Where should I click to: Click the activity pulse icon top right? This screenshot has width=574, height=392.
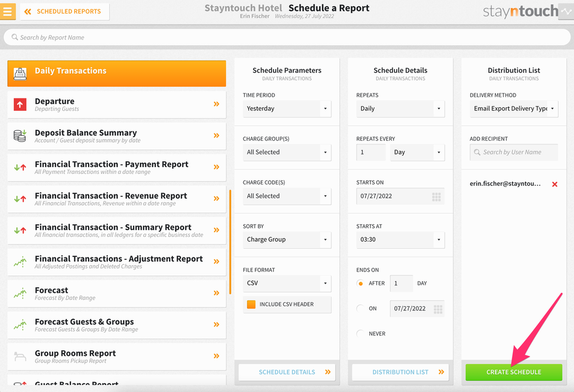coord(566,11)
